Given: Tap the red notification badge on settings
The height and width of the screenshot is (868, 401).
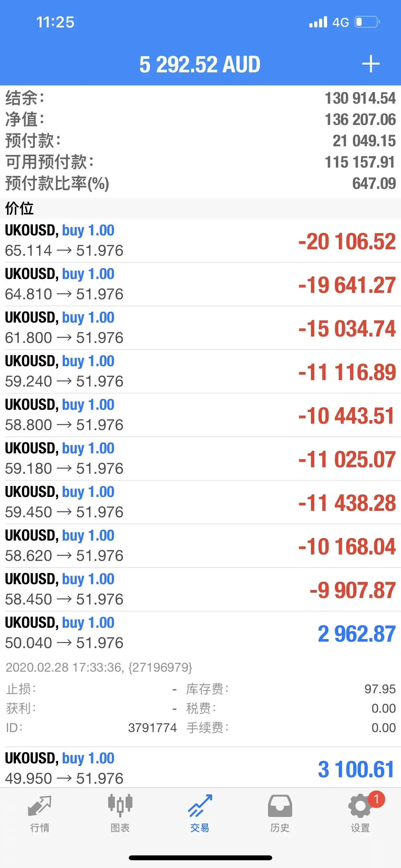Looking at the screenshot, I should click(x=376, y=799).
